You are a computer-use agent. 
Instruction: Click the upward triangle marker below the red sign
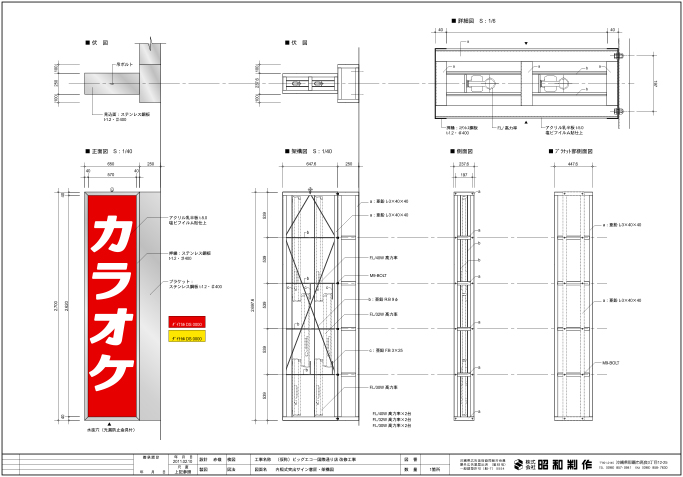tap(109, 424)
